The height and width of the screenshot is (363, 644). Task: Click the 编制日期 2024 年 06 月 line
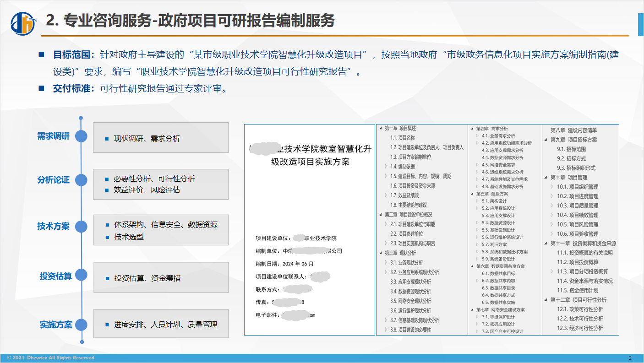pyautogui.click(x=285, y=264)
